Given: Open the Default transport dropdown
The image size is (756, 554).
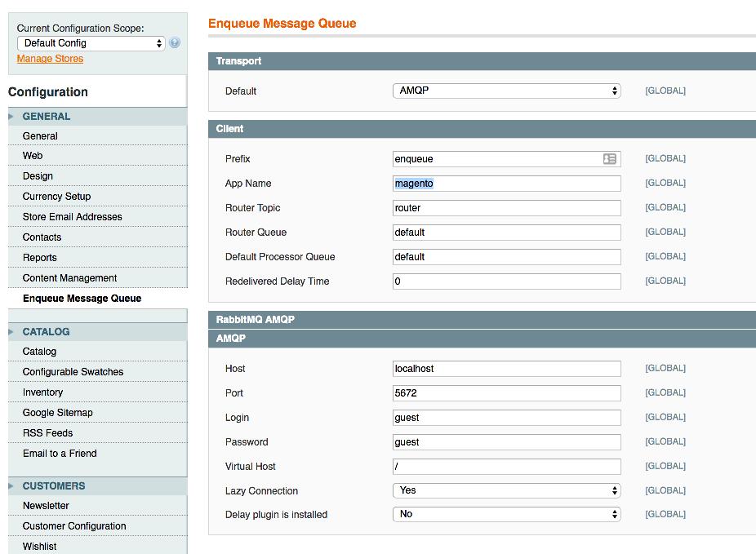Looking at the screenshot, I should tap(506, 91).
